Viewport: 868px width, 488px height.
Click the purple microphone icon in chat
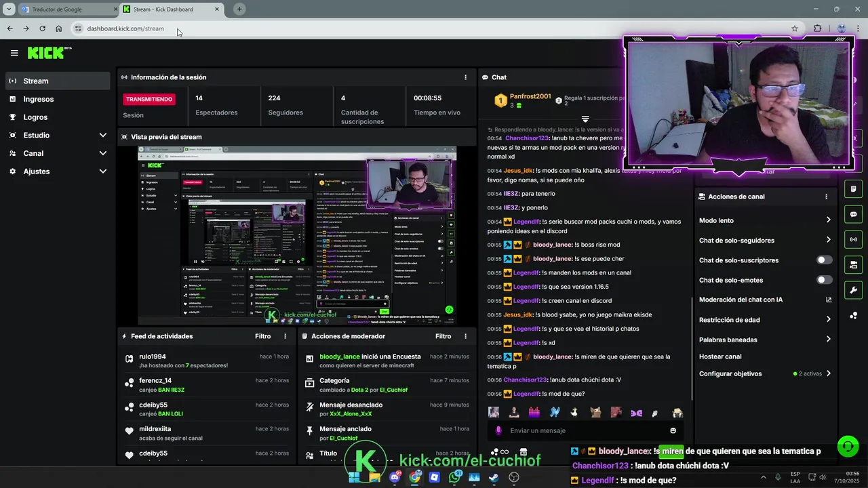(498, 430)
